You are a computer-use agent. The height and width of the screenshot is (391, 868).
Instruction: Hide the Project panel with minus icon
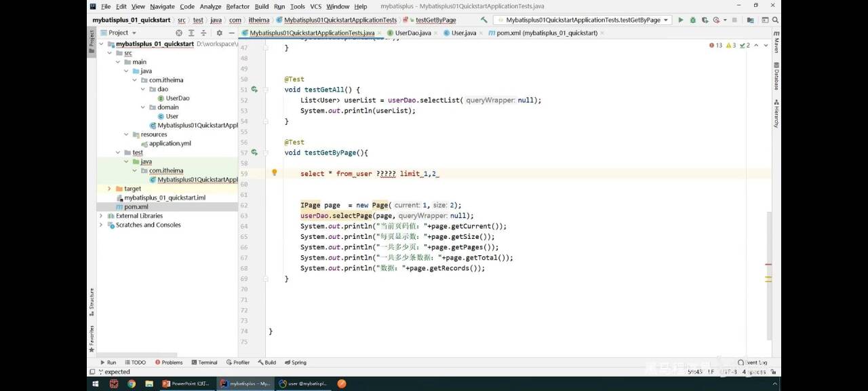coord(231,33)
